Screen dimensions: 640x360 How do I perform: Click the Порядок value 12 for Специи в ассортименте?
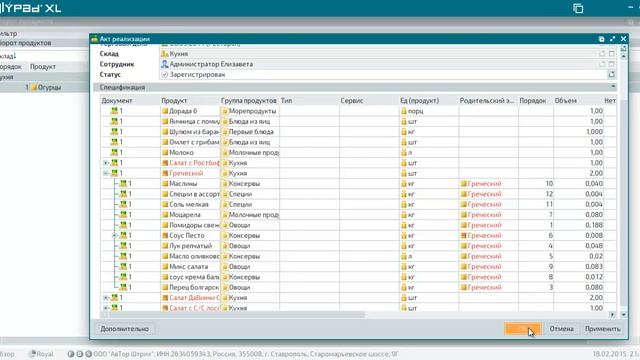536,194
